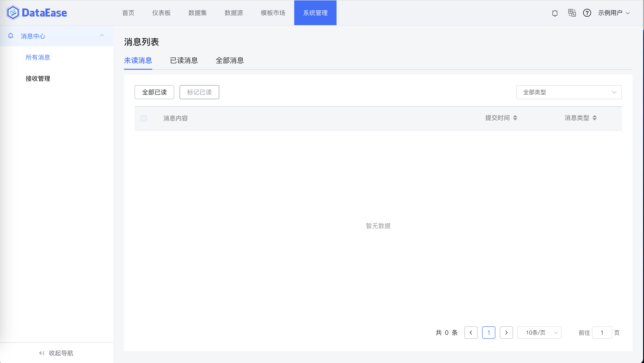Select 系统管理 in top navigation
Viewport: 644px width, 363px height.
pos(315,13)
